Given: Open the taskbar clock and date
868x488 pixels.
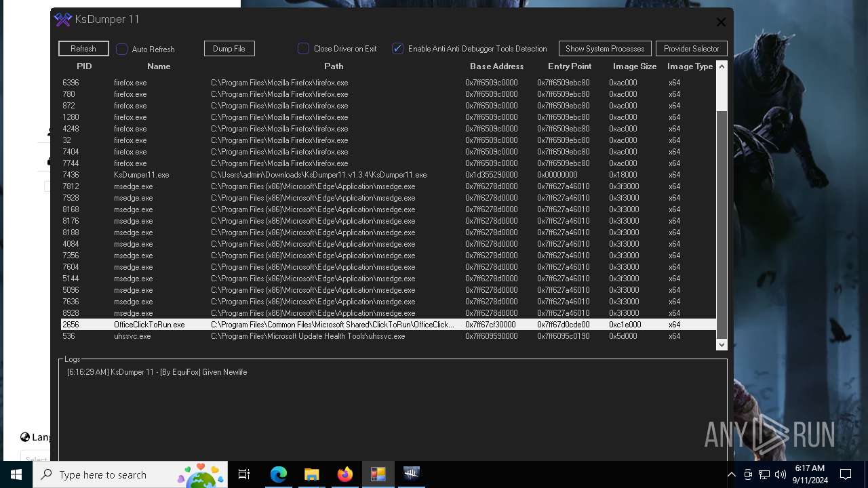Looking at the screenshot, I should pyautogui.click(x=810, y=474).
